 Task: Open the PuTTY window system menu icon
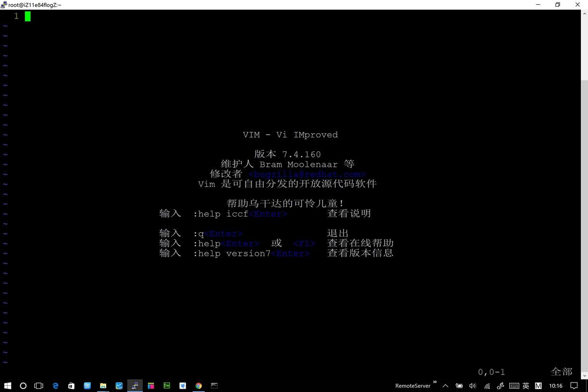(x=4, y=5)
